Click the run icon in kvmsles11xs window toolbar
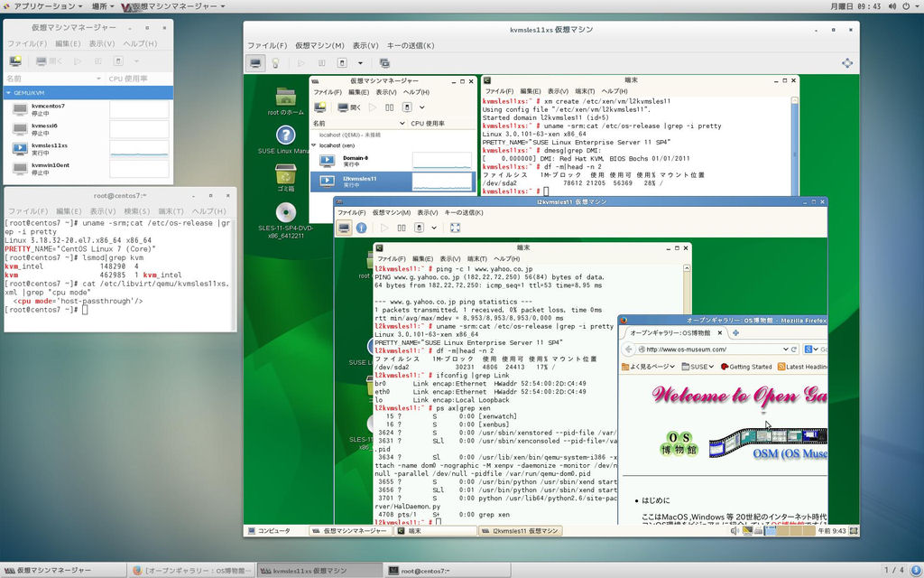Image resolution: width=924 pixels, height=578 pixels. [301, 63]
